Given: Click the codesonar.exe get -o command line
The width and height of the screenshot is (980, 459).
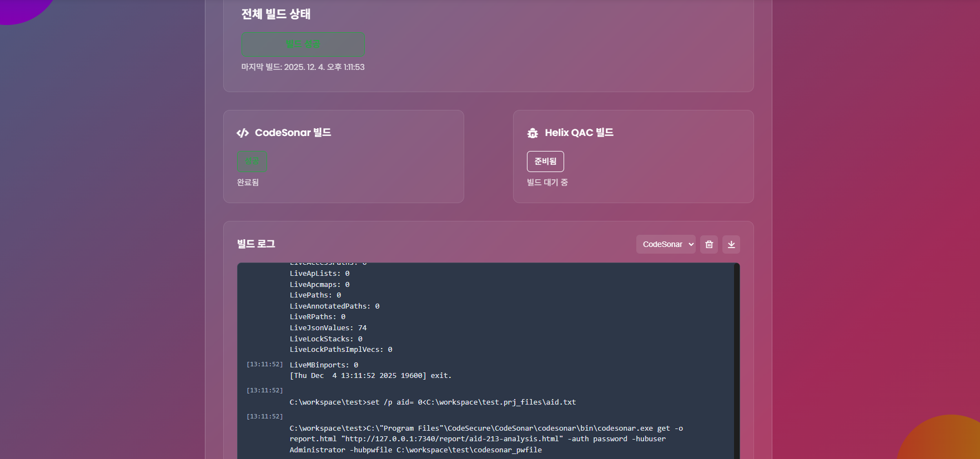Looking at the screenshot, I should (486, 428).
